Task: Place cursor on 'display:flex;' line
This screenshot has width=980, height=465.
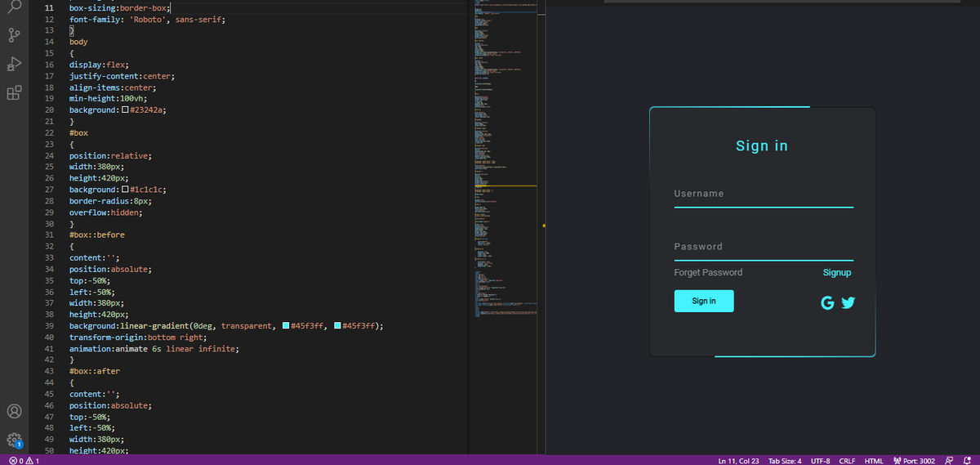Action: 99,64
